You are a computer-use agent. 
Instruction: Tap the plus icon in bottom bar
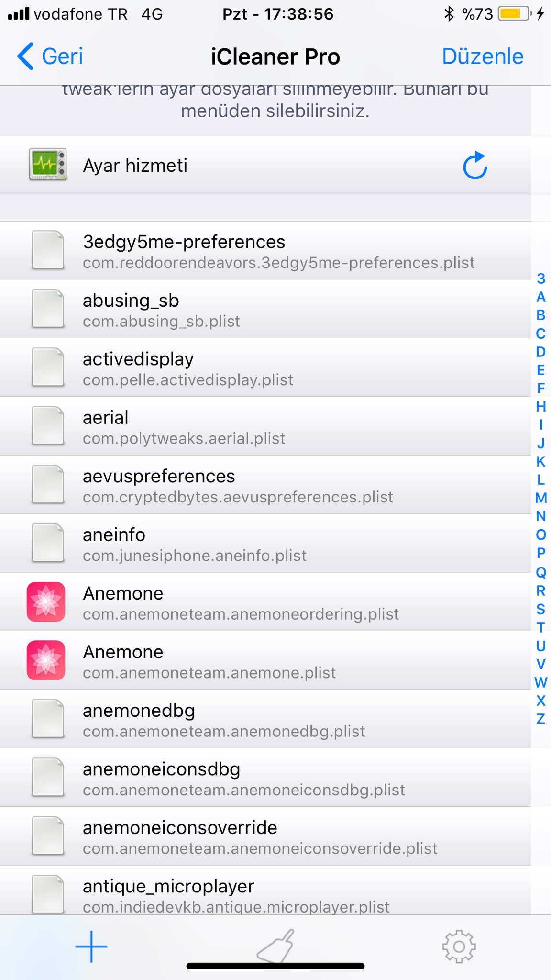click(91, 947)
